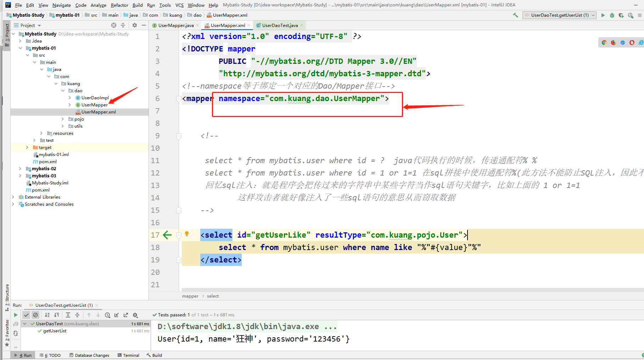Screen dimensions: 644x360
Task: Switch to the UserMapper.java editor tab
Action: pos(175,25)
